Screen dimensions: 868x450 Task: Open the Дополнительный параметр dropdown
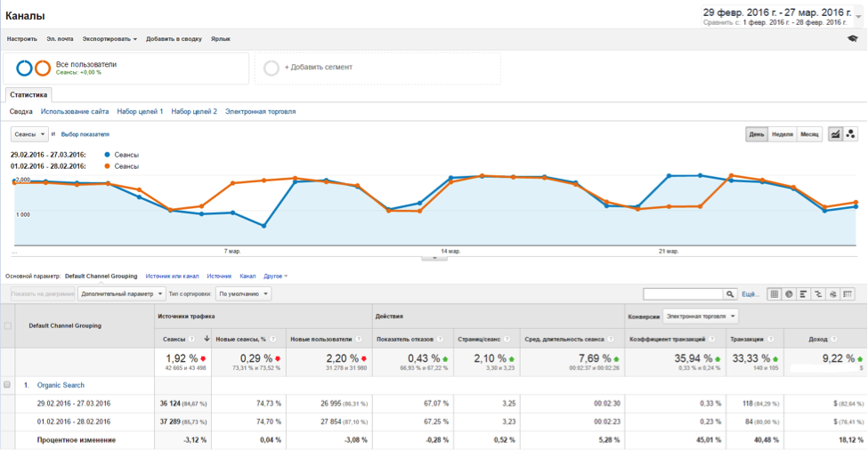pyautogui.click(x=121, y=294)
